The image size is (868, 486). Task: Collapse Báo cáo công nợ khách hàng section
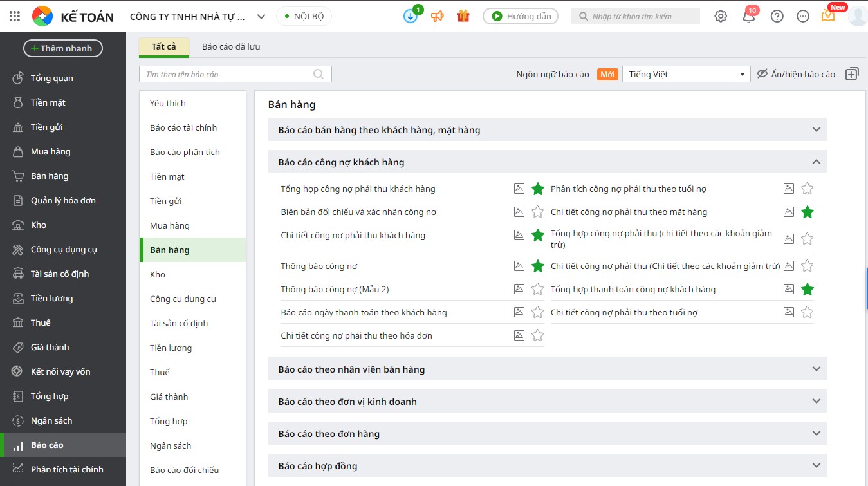[x=547, y=162]
